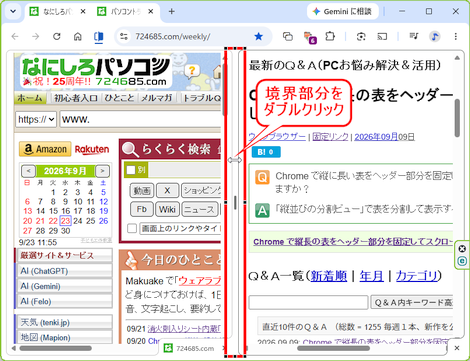470x361 pixels.
Task: Select the 初心者入口 menu item
Action: pos(76,98)
